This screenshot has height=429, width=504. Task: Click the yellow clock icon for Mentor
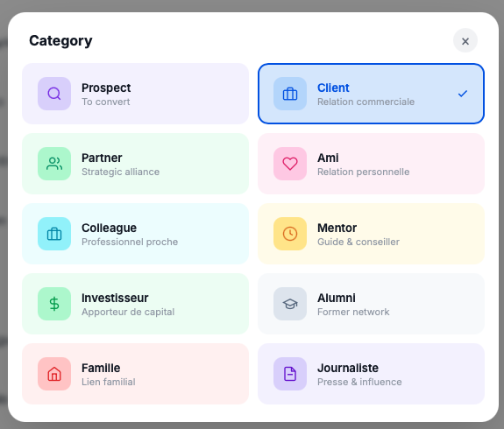point(290,234)
